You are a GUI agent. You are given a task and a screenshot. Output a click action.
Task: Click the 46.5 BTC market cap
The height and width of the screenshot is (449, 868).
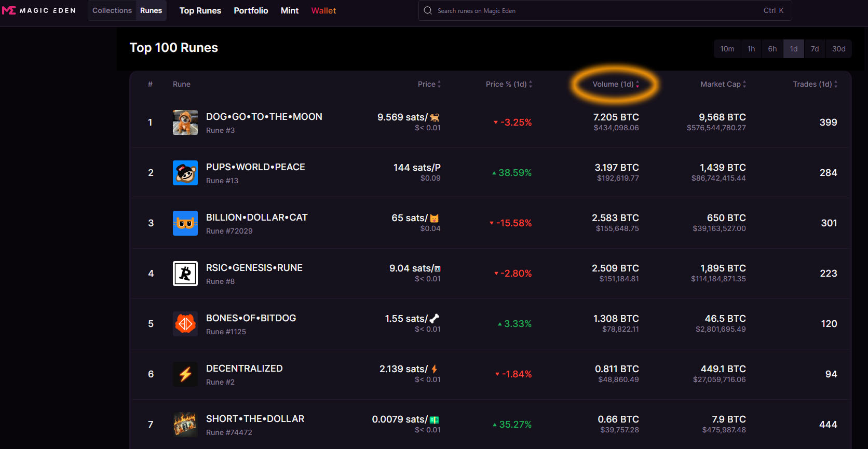(725, 319)
